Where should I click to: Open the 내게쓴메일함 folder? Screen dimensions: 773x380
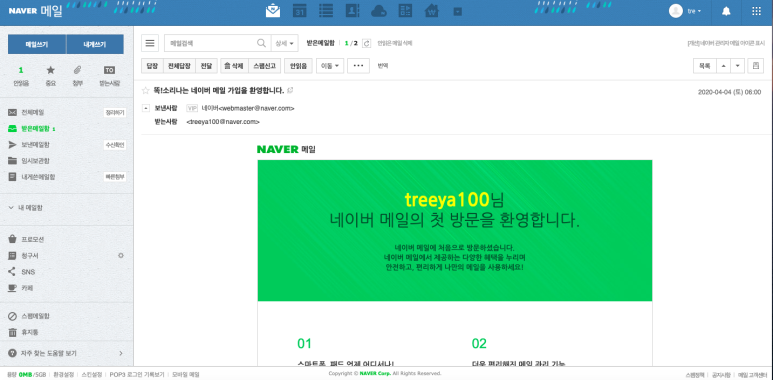[x=38, y=176]
